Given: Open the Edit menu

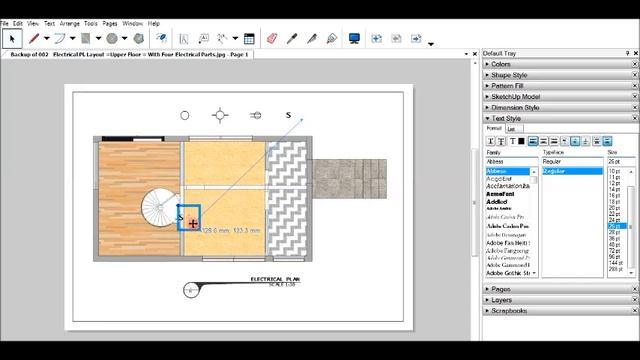Looking at the screenshot, I should point(18,24).
